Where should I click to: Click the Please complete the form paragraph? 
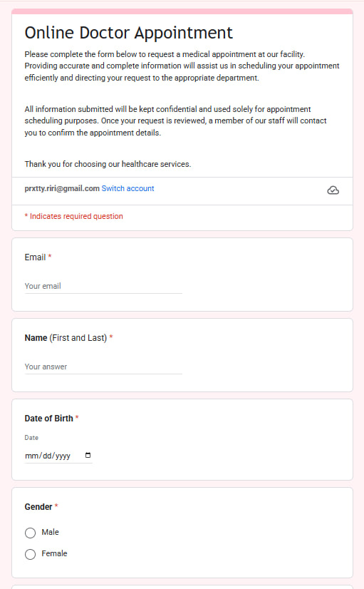pyautogui.click(x=182, y=66)
